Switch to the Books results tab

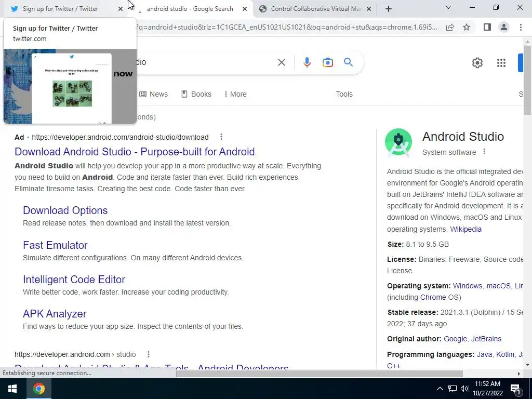196,94
